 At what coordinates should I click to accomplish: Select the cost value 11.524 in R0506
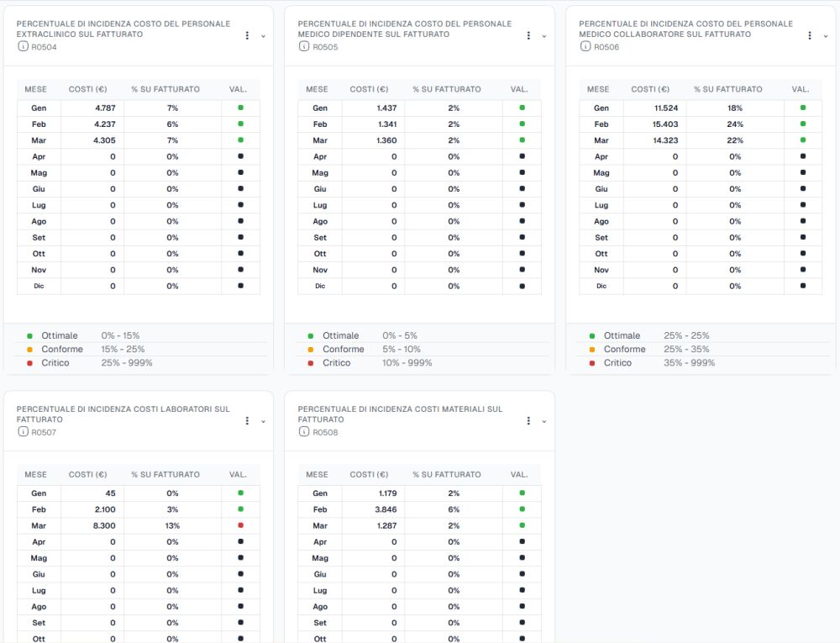[x=666, y=108]
